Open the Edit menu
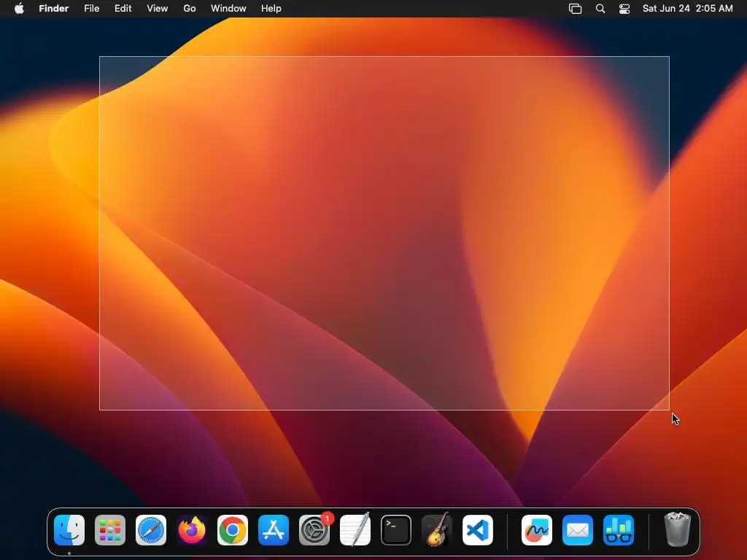The height and width of the screenshot is (560, 747). [x=123, y=9]
